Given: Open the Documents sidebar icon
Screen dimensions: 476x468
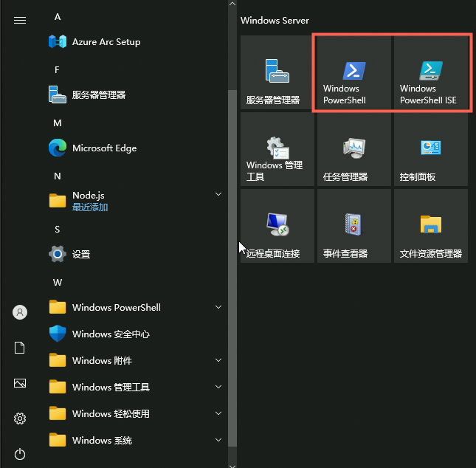Looking at the screenshot, I should [20, 348].
